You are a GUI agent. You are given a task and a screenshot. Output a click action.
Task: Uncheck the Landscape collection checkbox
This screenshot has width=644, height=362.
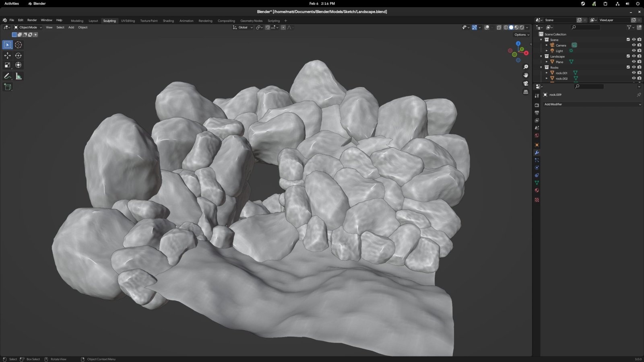(x=628, y=56)
